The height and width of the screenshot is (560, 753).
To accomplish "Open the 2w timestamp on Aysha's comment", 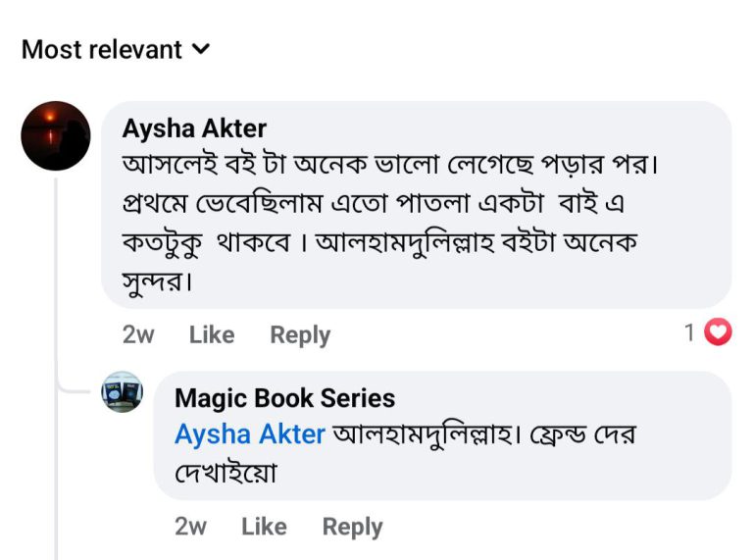I will 138,334.
